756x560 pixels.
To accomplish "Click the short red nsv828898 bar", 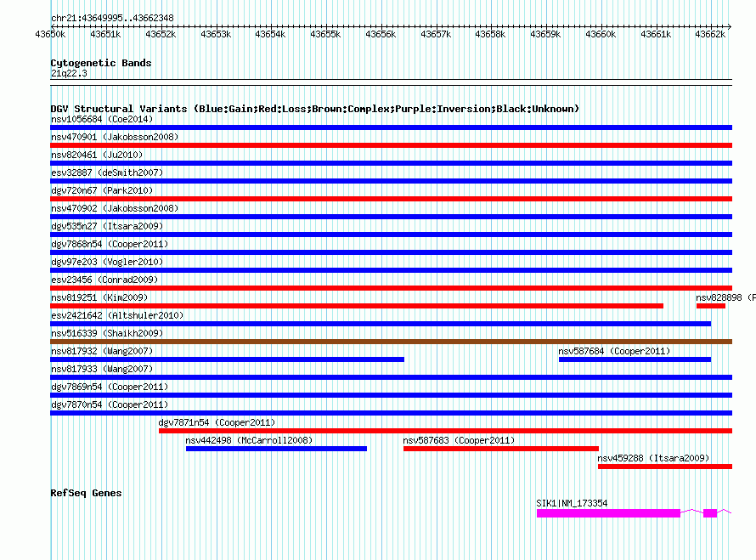I will (711, 306).
